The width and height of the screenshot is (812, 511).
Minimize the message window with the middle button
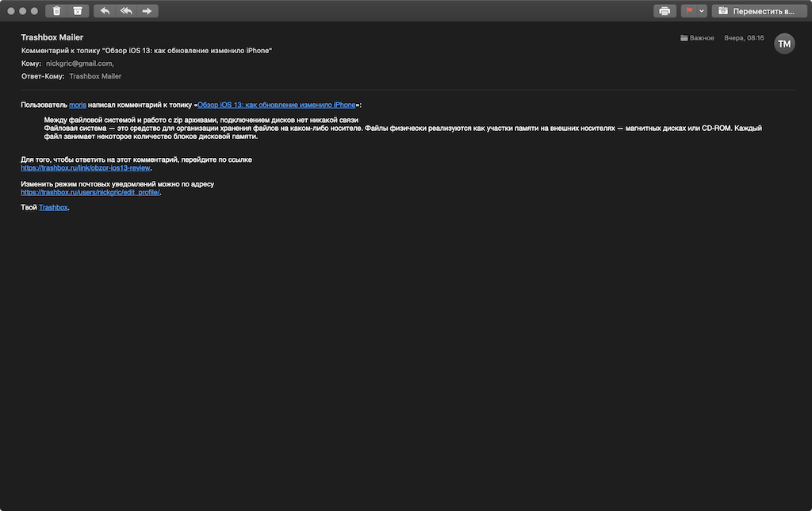pyautogui.click(x=23, y=11)
